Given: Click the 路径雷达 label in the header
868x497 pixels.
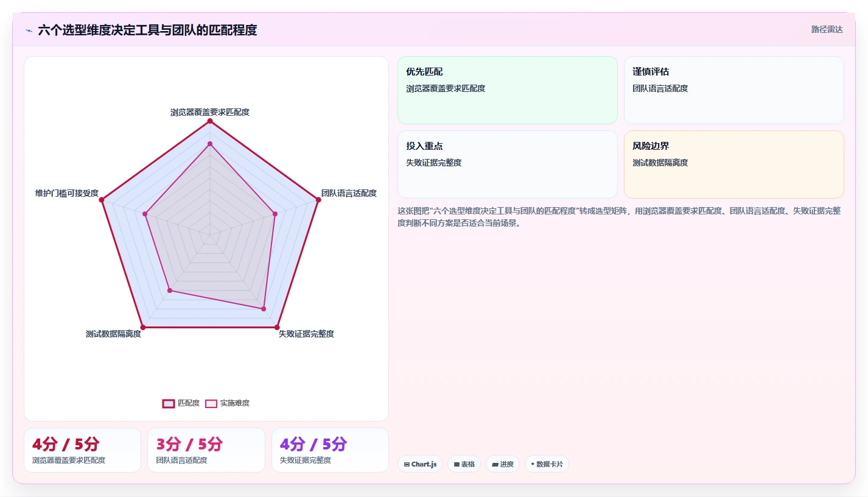Looking at the screenshot, I should pos(827,29).
